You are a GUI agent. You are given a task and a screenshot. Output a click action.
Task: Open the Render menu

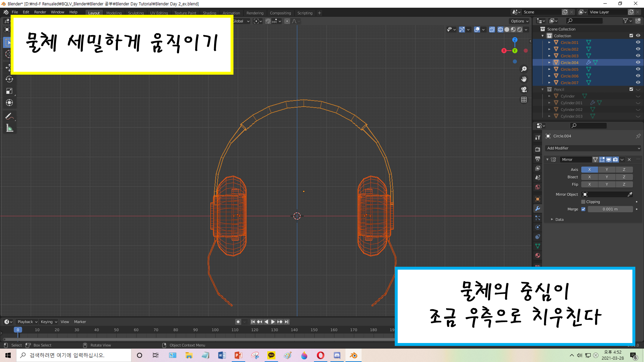click(x=40, y=12)
